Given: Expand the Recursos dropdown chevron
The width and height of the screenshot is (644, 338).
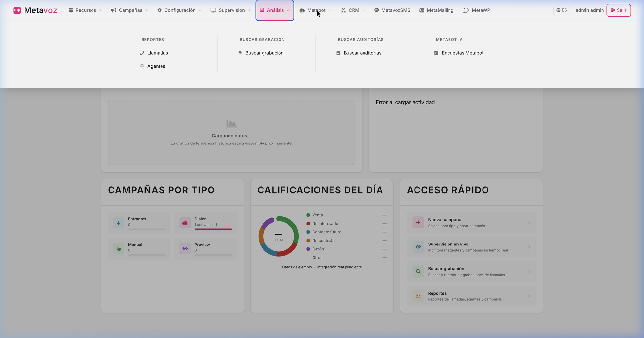Looking at the screenshot, I should click(x=101, y=10).
